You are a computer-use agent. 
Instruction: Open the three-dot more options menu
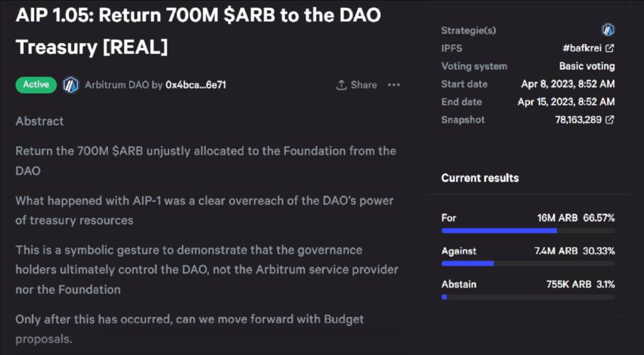tap(394, 85)
